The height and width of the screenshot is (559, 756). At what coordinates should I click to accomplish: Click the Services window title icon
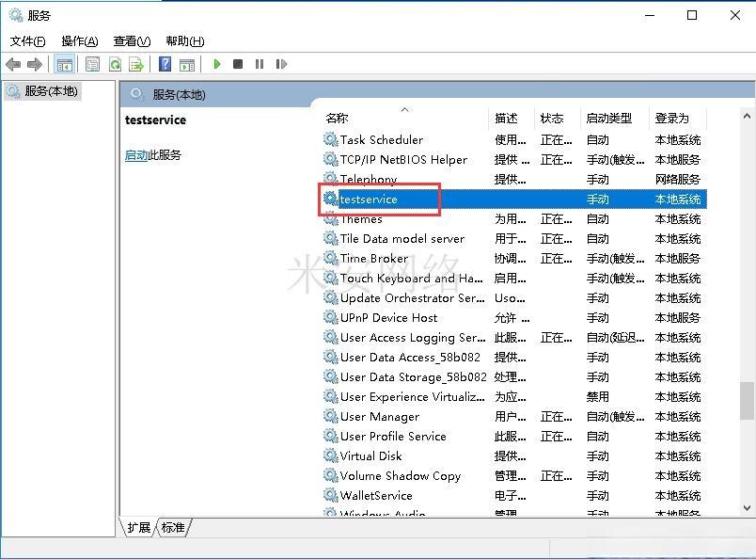coord(16,15)
